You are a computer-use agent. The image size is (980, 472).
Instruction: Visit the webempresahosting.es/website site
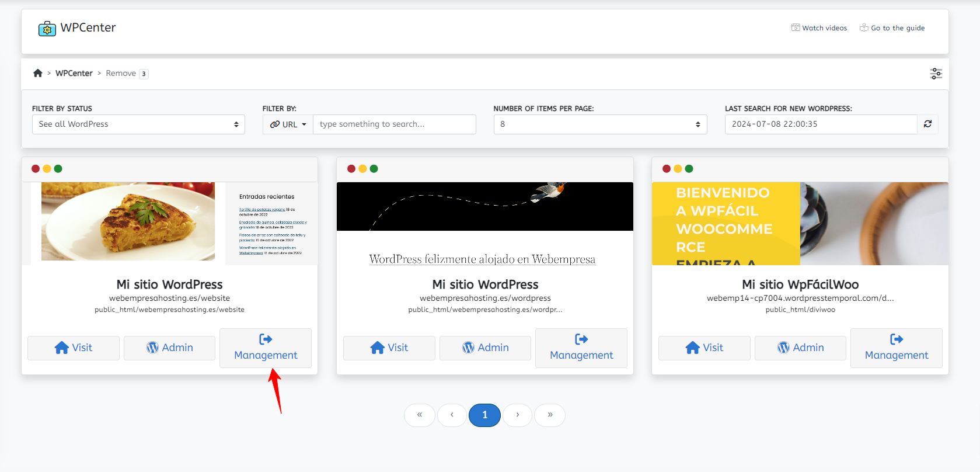click(74, 348)
